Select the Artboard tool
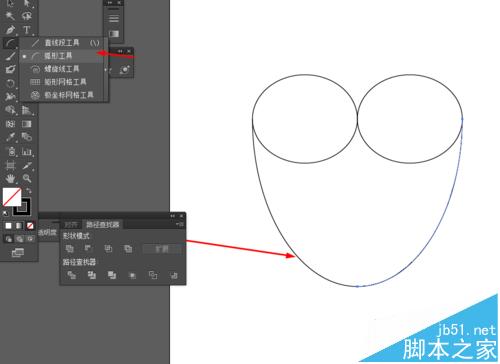The width and height of the screenshot is (500, 364). click(10, 165)
